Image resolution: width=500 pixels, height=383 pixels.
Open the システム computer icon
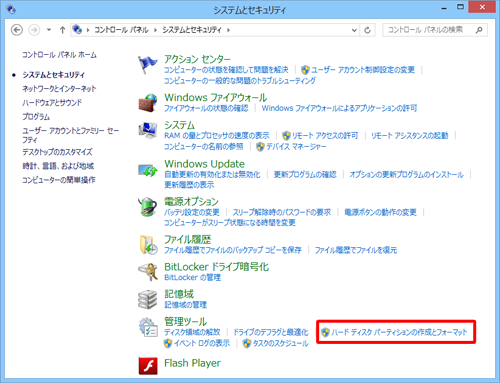pyautogui.click(x=148, y=130)
